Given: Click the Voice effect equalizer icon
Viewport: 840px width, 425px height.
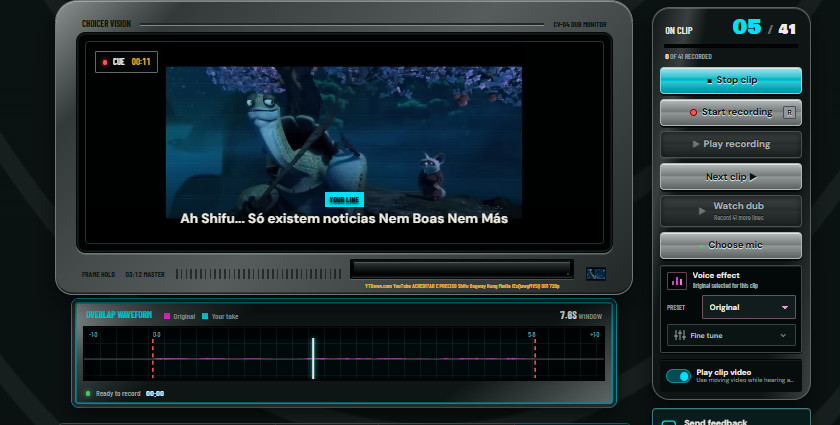Looking at the screenshot, I should [677, 280].
